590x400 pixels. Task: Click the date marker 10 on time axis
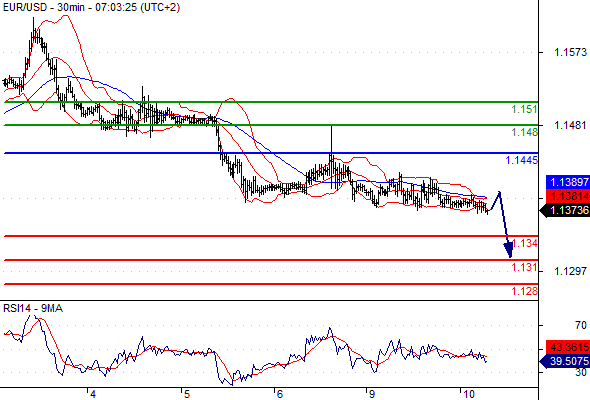[468, 394]
